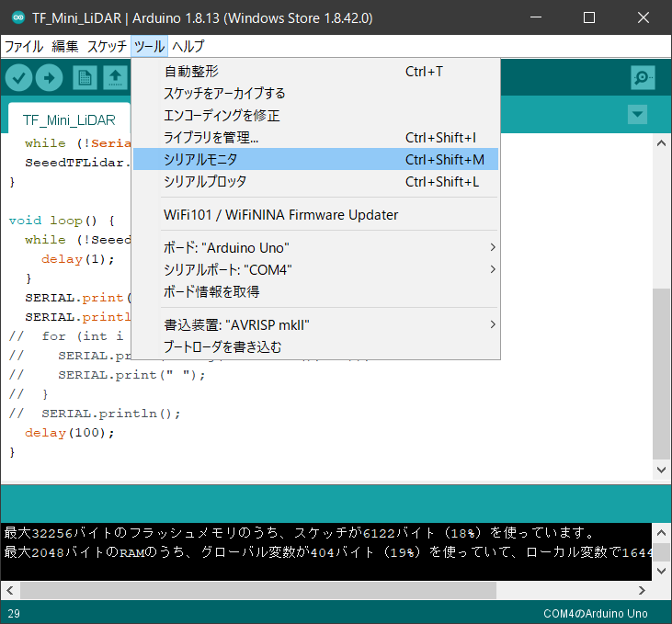Click editor scrollbar up arrow
This screenshot has height=624, width=672.
pos(661,143)
